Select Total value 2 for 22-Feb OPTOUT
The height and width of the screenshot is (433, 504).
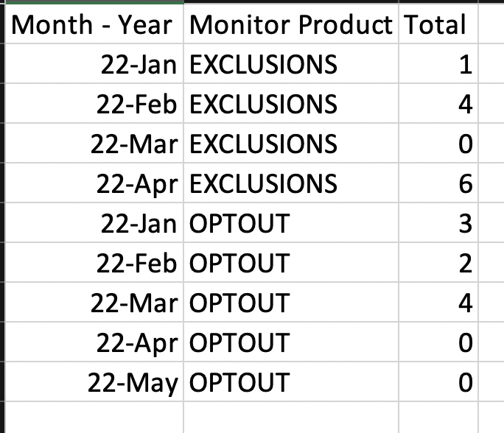pos(438,263)
